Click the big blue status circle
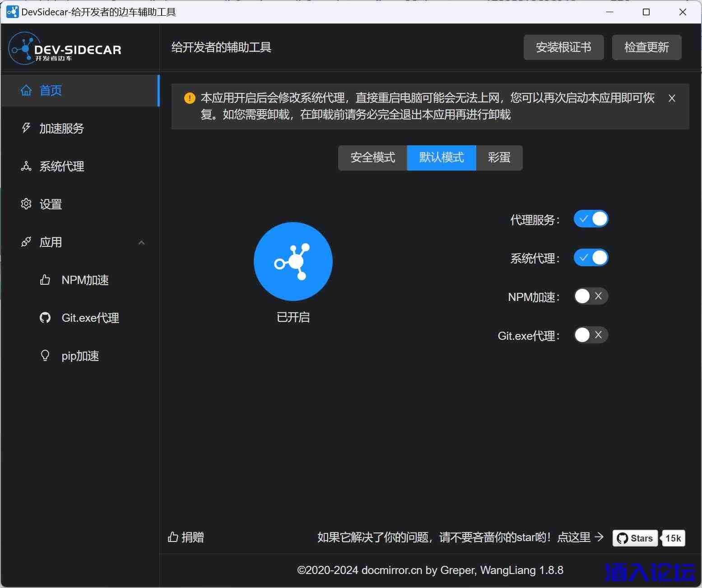Image resolution: width=702 pixels, height=588 pixels. point(293,261)
